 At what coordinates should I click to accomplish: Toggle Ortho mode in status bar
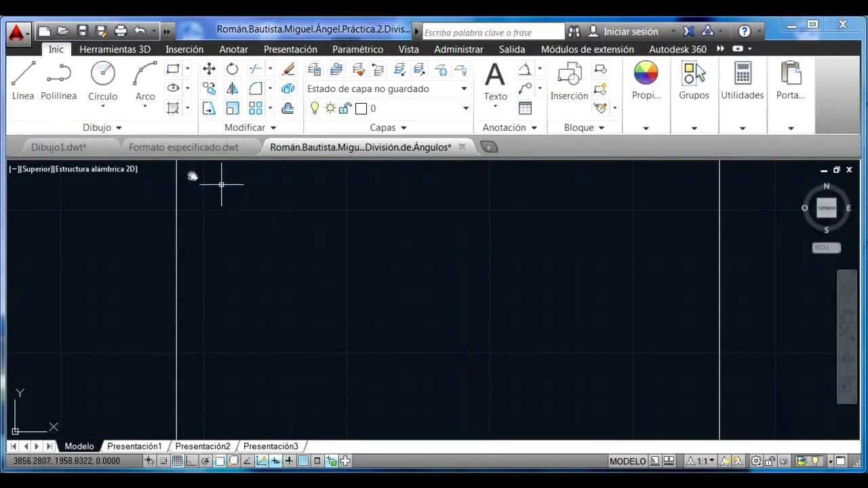(x=191, y=462)
